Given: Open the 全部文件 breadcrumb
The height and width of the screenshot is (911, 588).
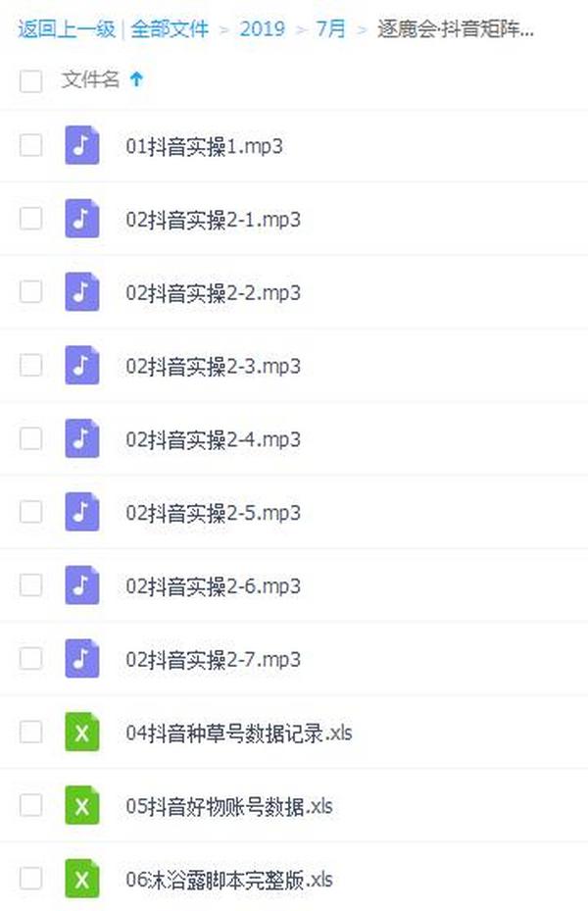Looking at the screenshot, I should pos(171,29).
